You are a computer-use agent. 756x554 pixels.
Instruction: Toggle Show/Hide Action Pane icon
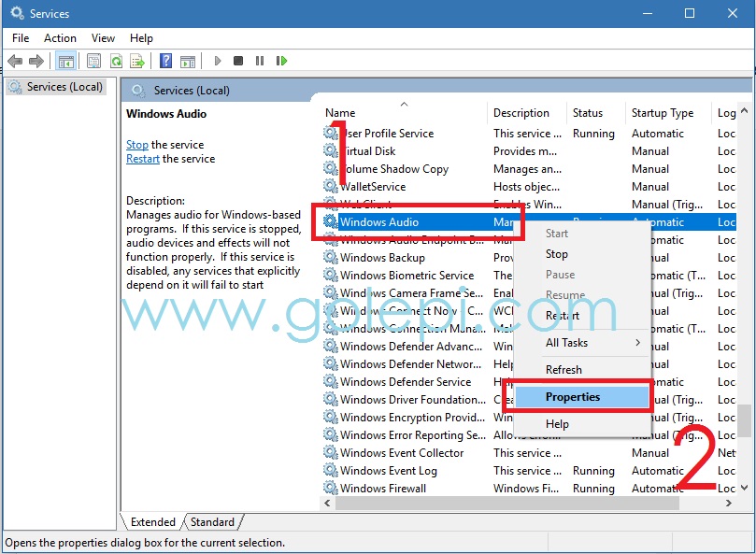(188, 62)
